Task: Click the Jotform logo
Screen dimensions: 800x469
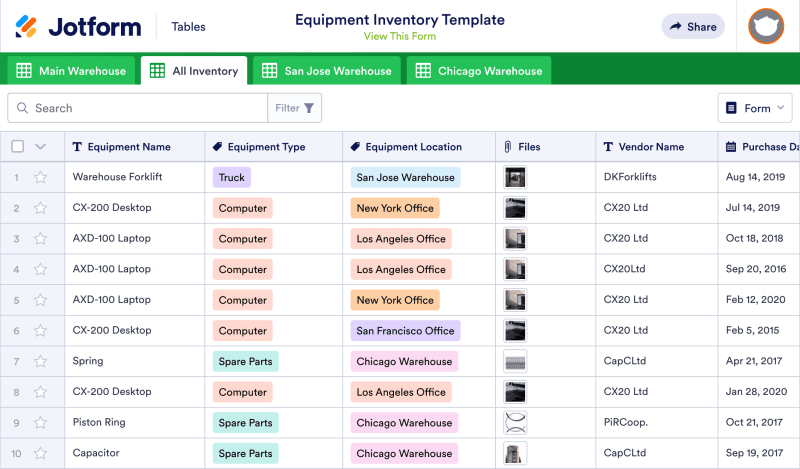Action: pyautogui.click(x=78, y=27)
